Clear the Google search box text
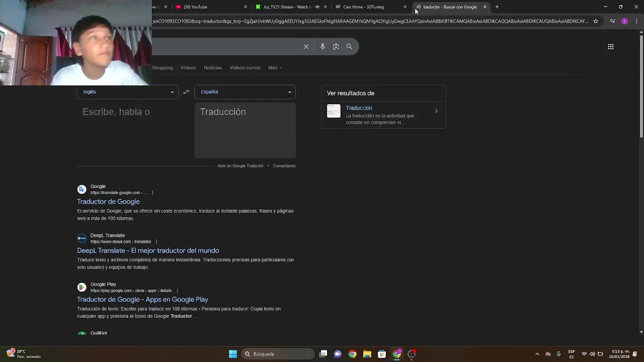Image resolution: width=644 pixels, height=362 pixels. [306, 46]
